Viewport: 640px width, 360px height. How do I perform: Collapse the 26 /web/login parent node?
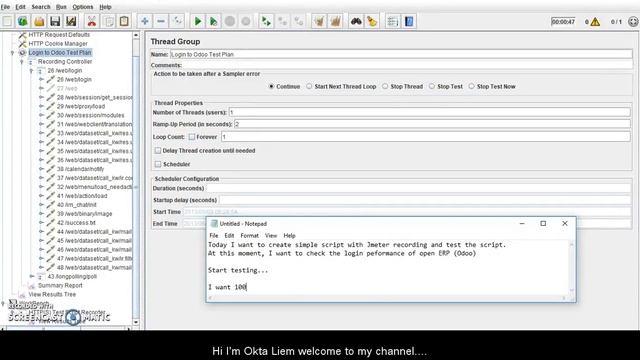click(31, 71)
